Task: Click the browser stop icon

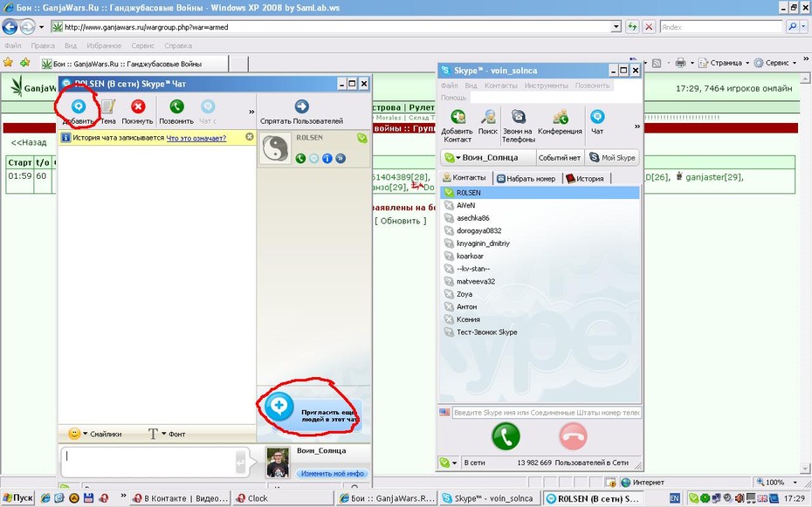Action: [649, 27]
